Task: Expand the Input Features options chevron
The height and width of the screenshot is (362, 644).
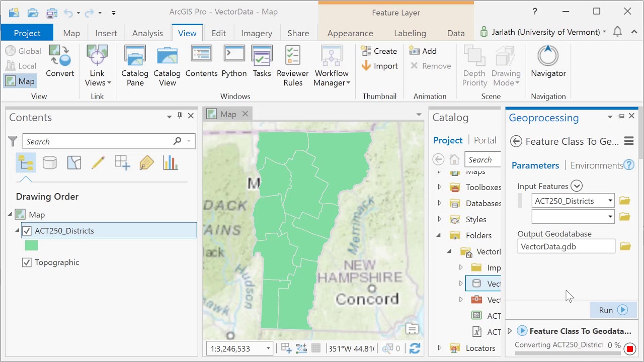Action: click(x=577, y=186)
